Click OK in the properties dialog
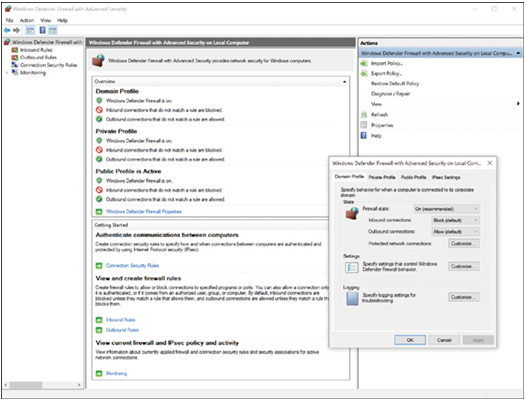 click(x=410, y=340)
